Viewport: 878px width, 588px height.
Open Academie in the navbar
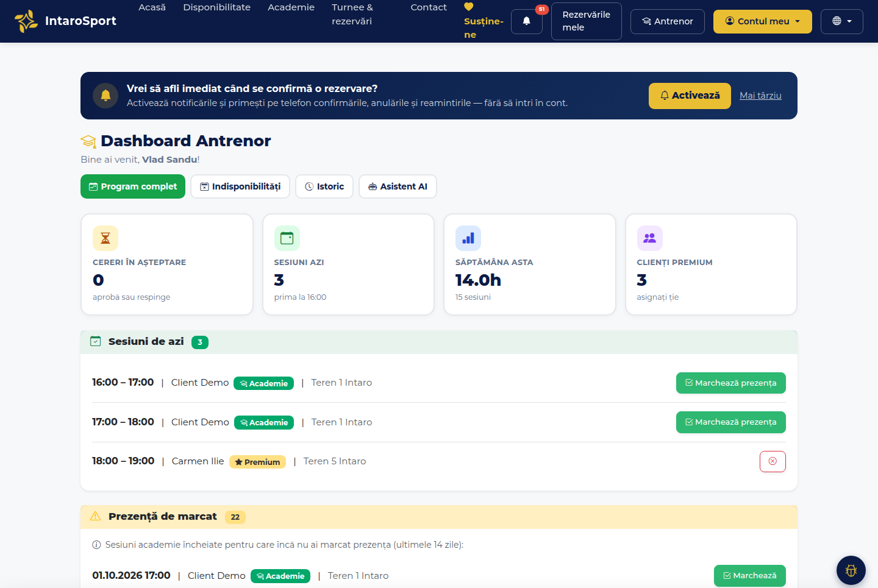(291, 7)
